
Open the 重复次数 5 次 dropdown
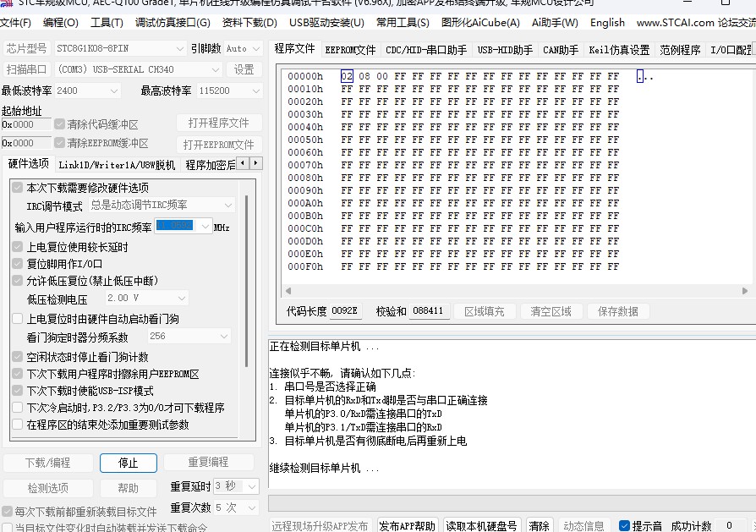(x=236, y=507)
